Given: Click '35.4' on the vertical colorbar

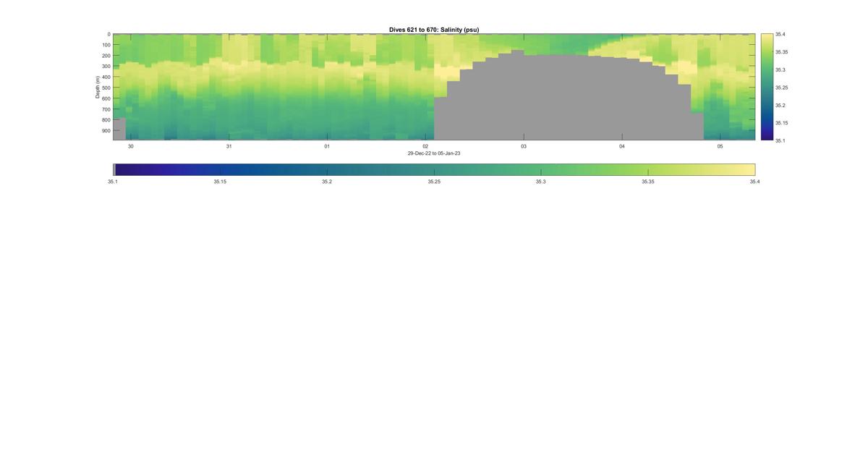Looking at the screenshot, I should (x=780, y=34).
